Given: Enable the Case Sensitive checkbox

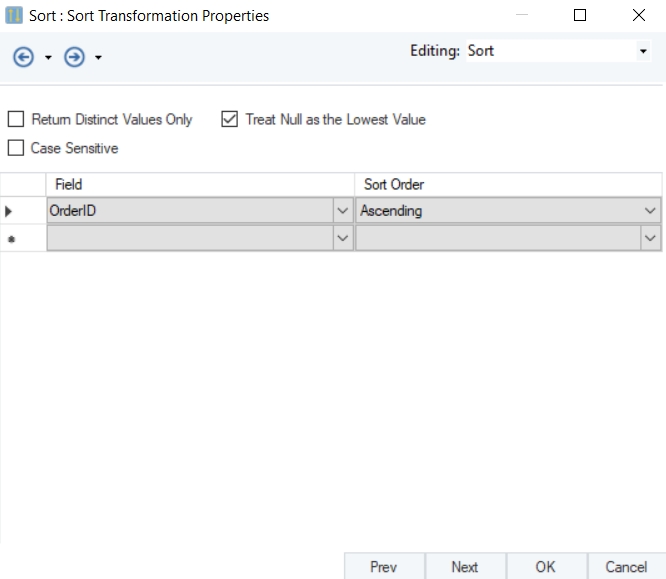Looking at the screenshot, I should point(16,148).
